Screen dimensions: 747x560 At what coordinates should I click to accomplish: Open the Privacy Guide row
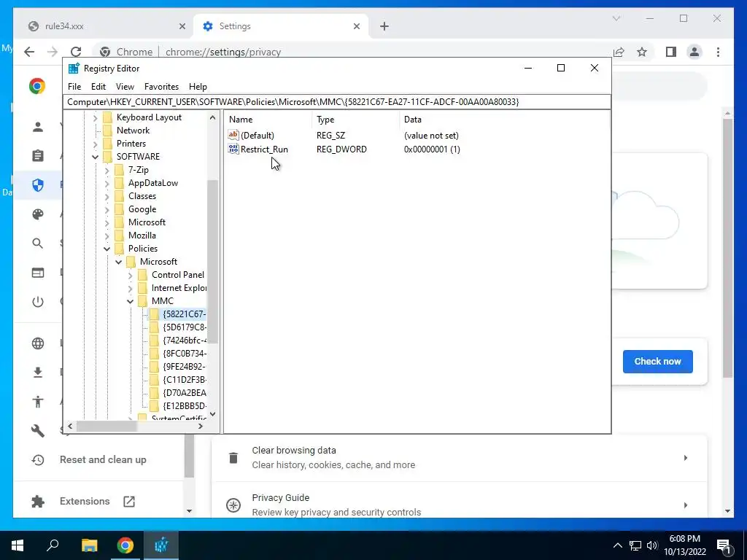coord(460,505)
